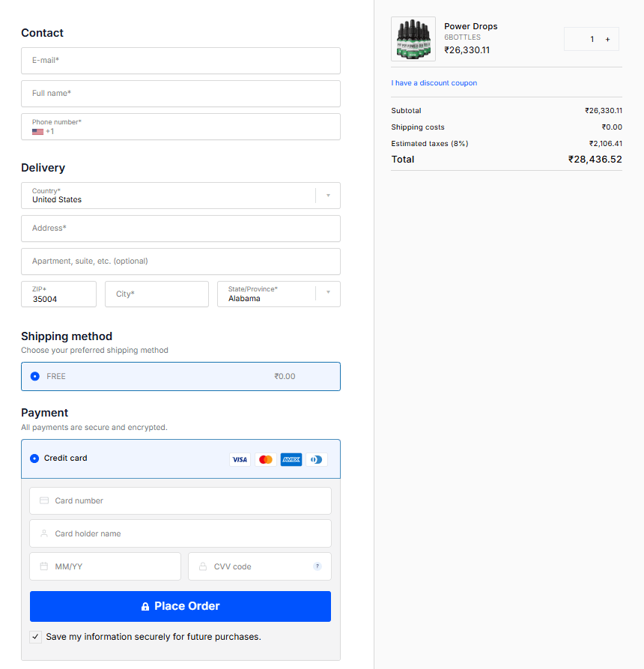The height and width of the screenshot is (669, 644).
Task: Click into the Card number field
Action: coord(180,500)
